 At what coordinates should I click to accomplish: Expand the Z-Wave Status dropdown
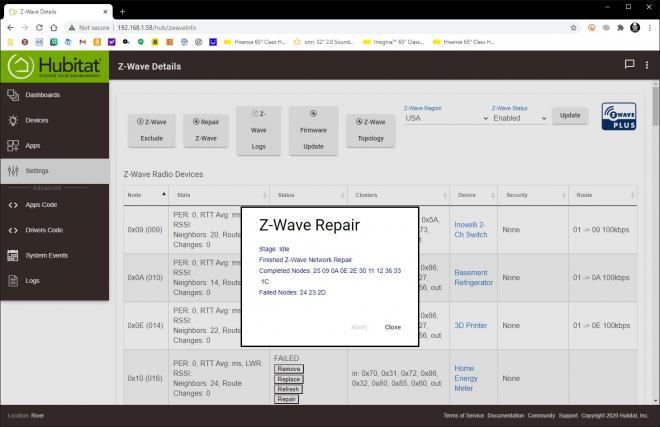(519, 118)
